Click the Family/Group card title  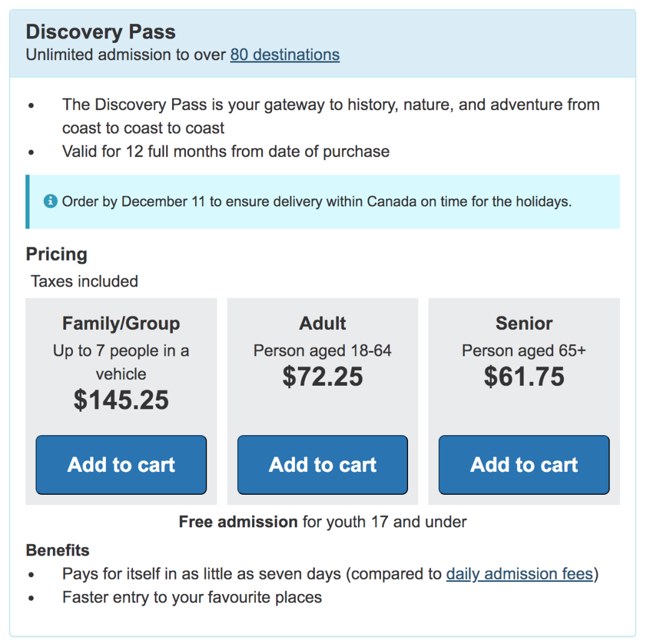point(121,323)
